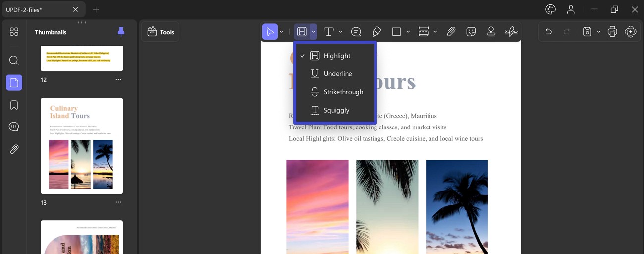The image size is (644, 254).
Task: Open options for page 12 thumbnail
Action: (x=118, y=80)
